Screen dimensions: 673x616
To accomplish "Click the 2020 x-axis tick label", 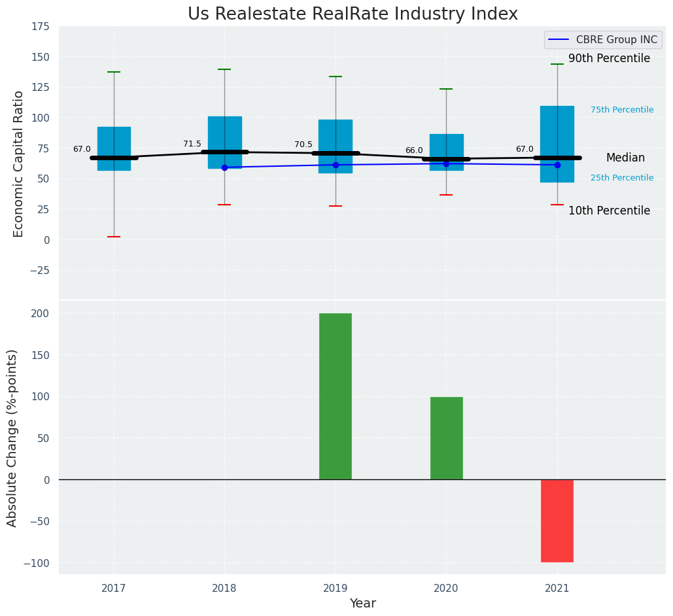I will (x=446, y=588).
